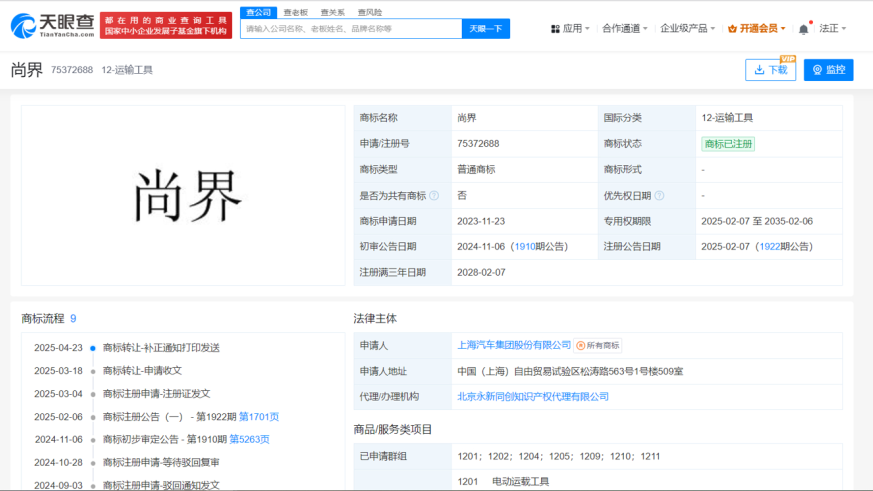Open the 第5263页 gazette page link
This screenshot has height=491, width=873.
tap(249, 439)
